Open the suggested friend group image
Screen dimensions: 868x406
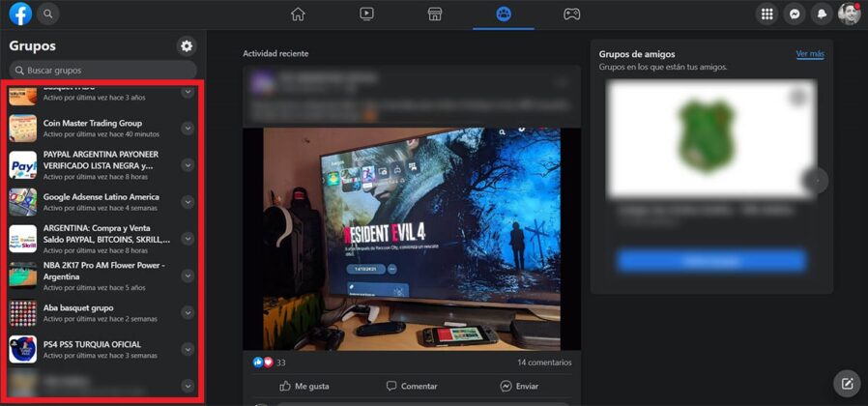(x=711, y=138)
